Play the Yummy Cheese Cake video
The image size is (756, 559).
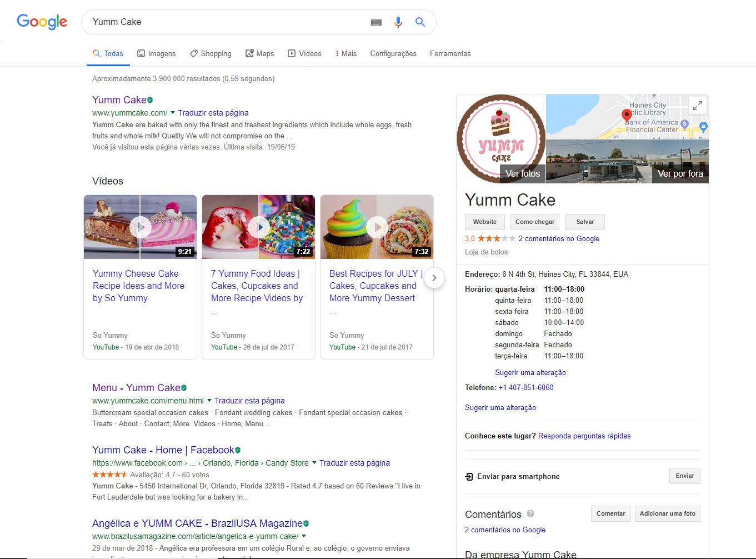[140, 227]
